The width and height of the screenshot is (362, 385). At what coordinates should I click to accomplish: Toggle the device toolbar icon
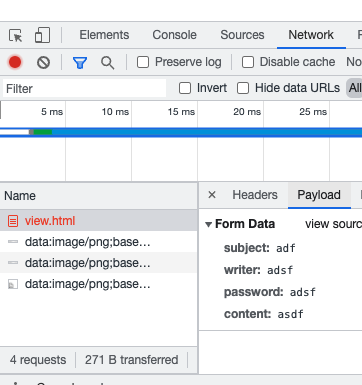[x=42, y=35]
